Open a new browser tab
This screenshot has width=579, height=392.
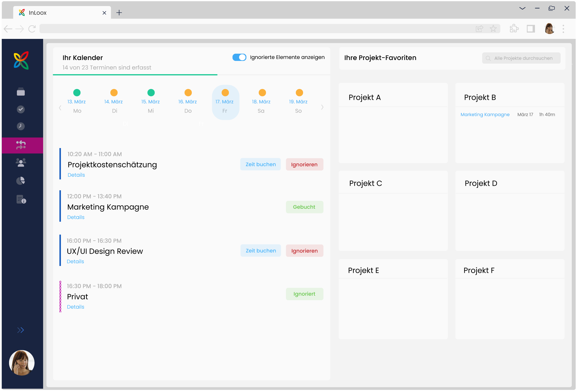point(119,13)
